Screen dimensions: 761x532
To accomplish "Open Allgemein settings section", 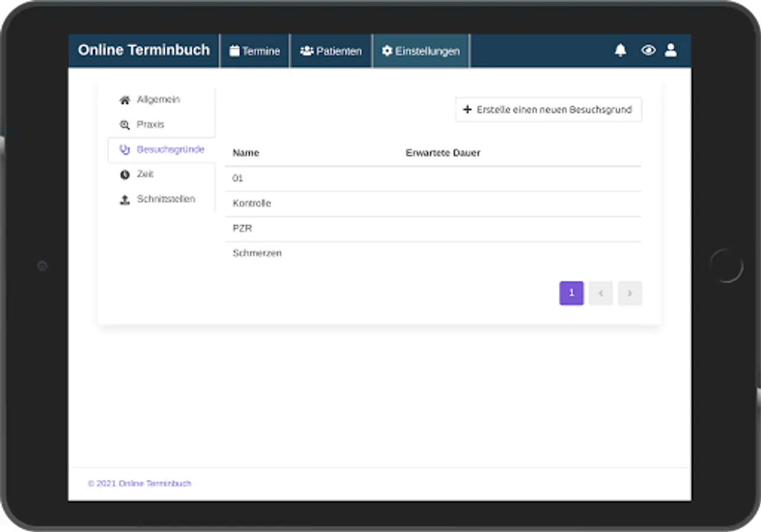I will click(161, 100).
